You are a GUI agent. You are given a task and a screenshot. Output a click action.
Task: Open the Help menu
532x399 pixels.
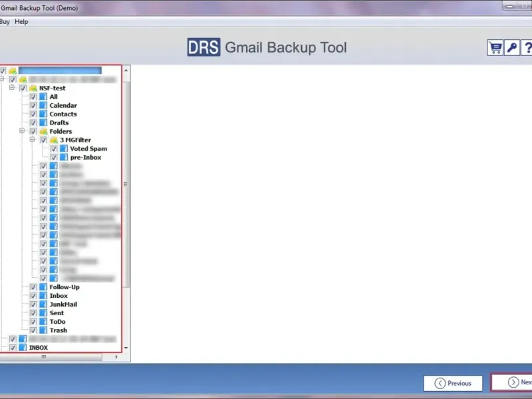21,22
